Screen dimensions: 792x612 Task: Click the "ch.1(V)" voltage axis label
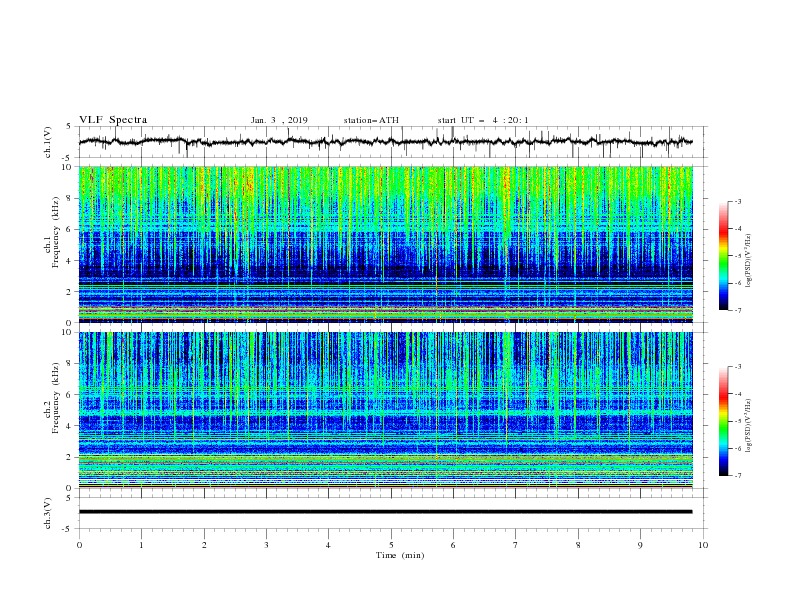click(48, 142)
